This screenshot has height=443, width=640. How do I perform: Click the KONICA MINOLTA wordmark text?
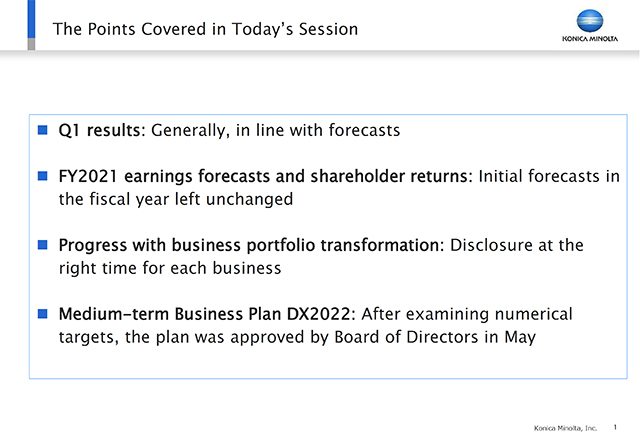(590, 39)
